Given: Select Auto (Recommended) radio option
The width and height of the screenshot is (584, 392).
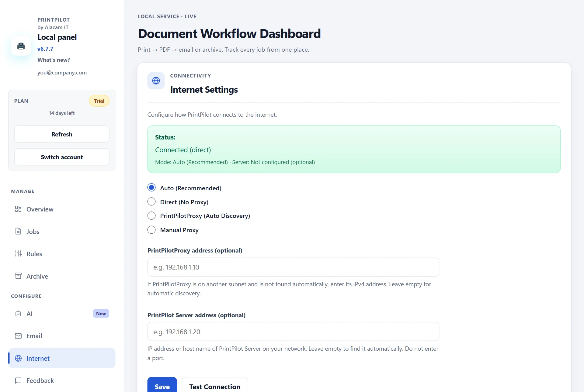Looking at the screenshot, I should point(151,188).
